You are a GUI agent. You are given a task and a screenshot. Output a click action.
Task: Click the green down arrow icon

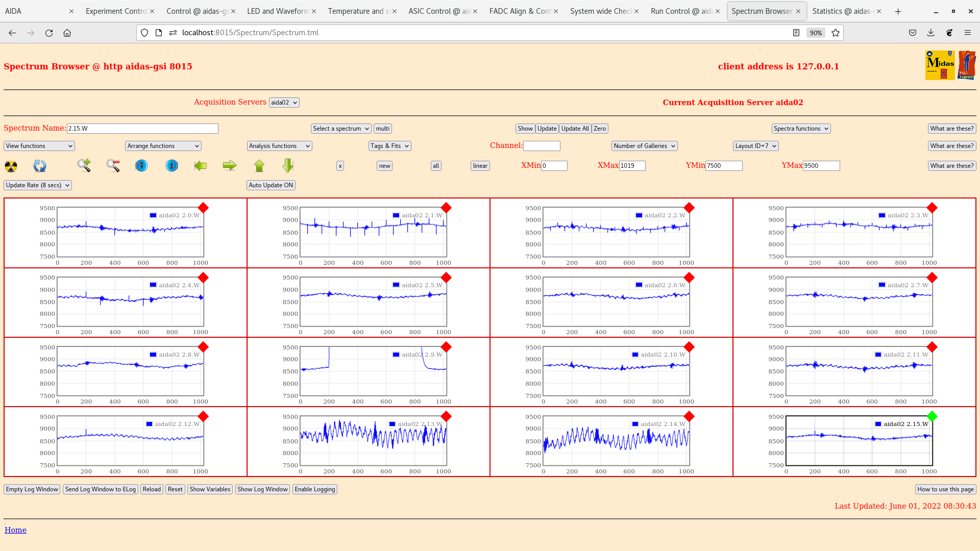click(288, 165)
